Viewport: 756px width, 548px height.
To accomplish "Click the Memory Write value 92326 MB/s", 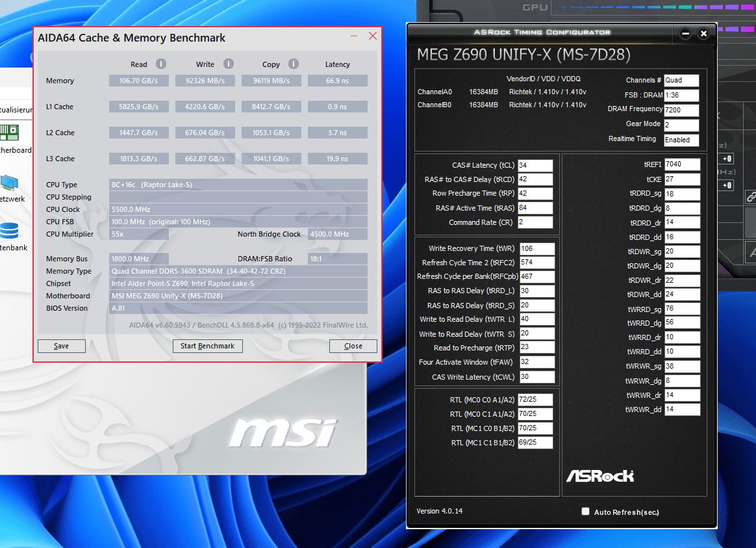I will pyautogui.click(x=205, y=81).
